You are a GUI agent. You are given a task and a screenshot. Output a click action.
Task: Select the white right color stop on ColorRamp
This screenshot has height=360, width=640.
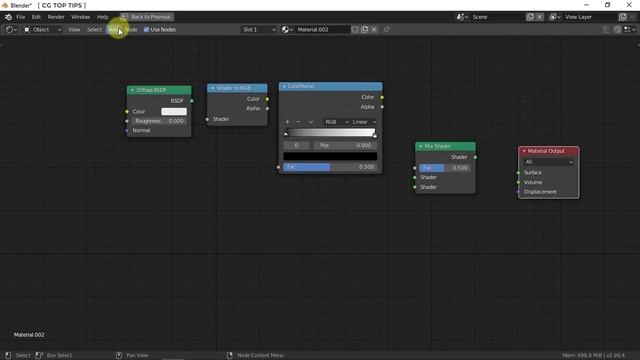click(375, 135)
